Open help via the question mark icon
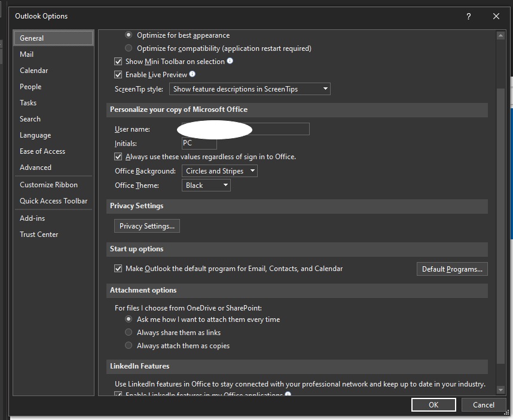 click(x=468, y=16)
